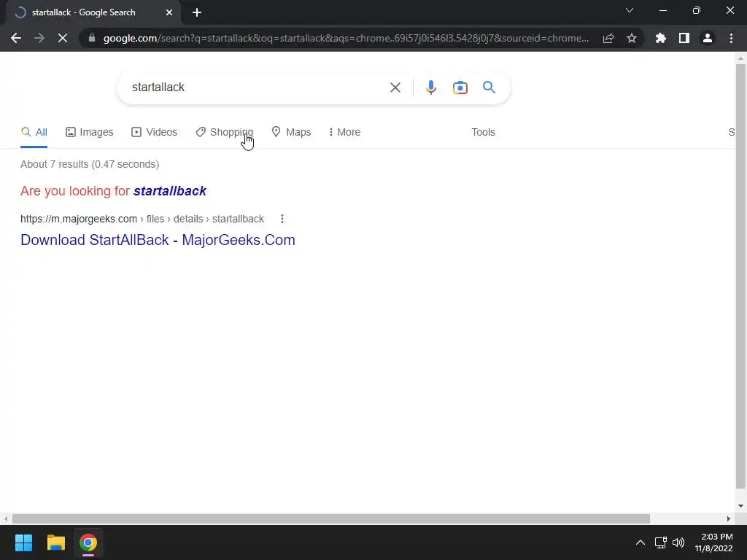Image resolution: width=747 pixels, height=560 pixels.
Task: Open Chrome's three-dot menu
Action: pyautogui.click(x=731, y=38)
